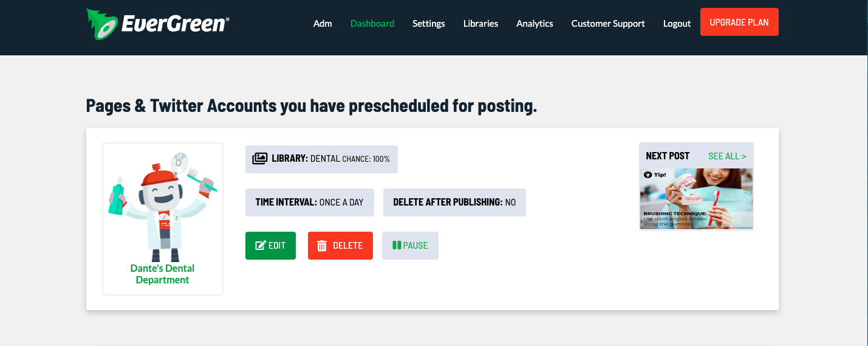Viewport: 868px width, 346px height.
Task: Click the pause bars icon
Action: point(397,246)
